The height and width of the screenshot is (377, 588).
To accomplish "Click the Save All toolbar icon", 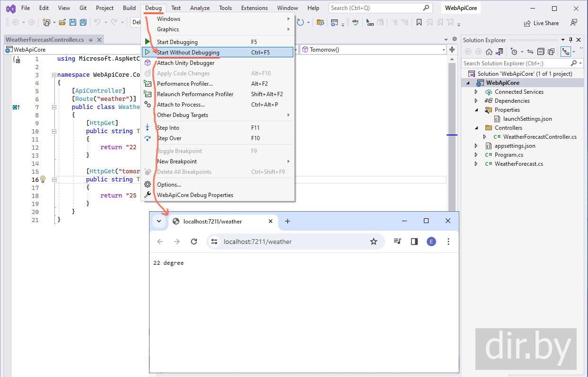I will 83,22.
